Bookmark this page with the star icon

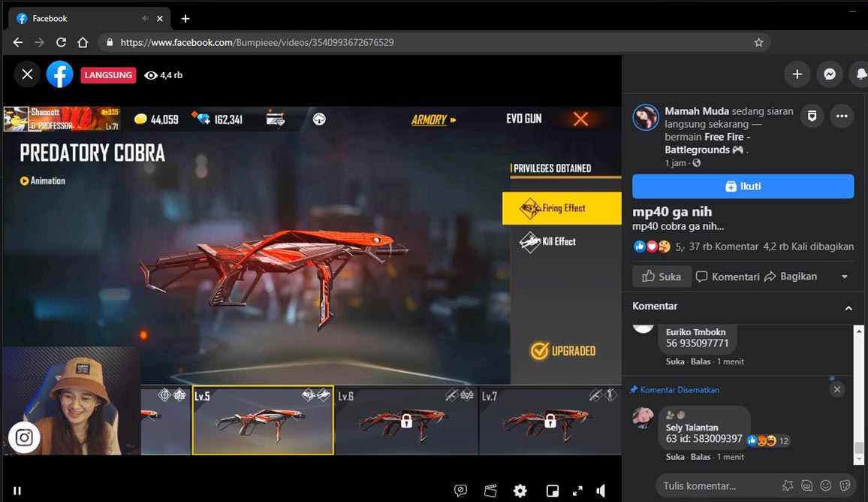758,43
